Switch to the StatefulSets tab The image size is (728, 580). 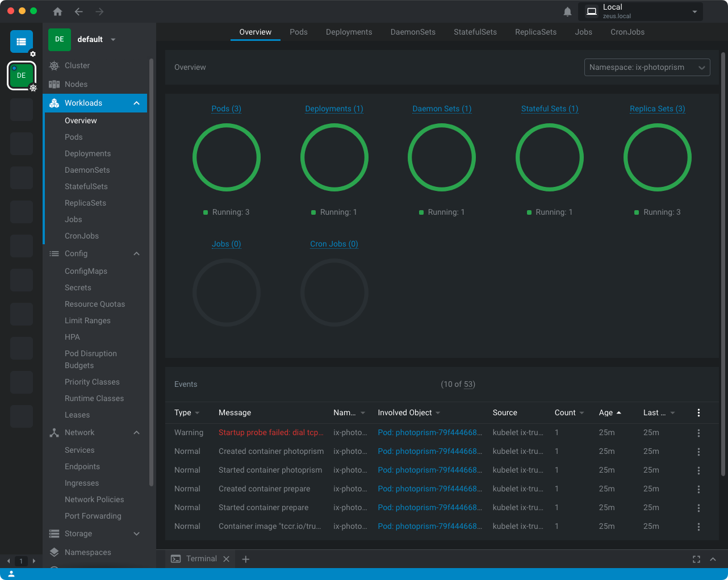click(x=475, y=32)
